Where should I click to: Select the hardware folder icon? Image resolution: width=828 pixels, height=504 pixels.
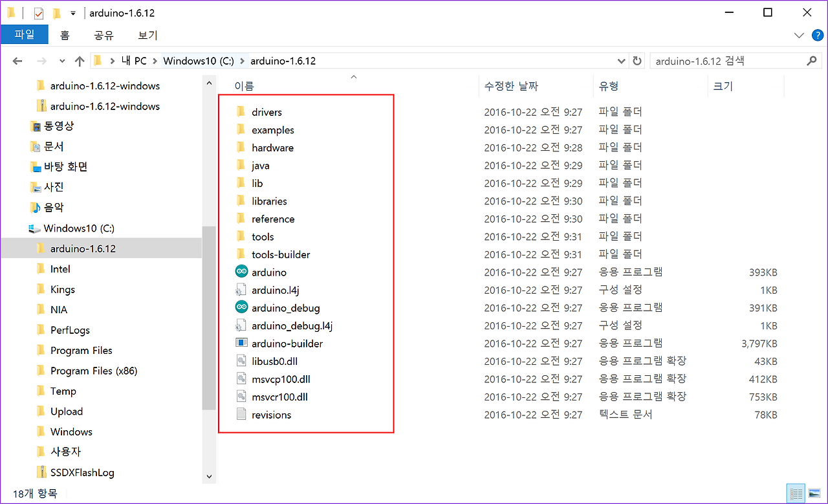(241, 148)
